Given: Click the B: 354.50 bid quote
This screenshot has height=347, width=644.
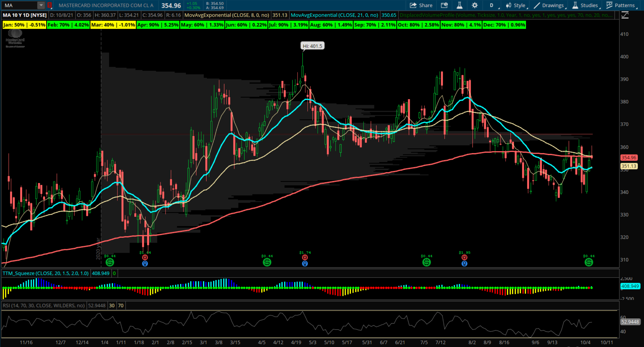Looking at the screenshot, I should pos(215,3).
